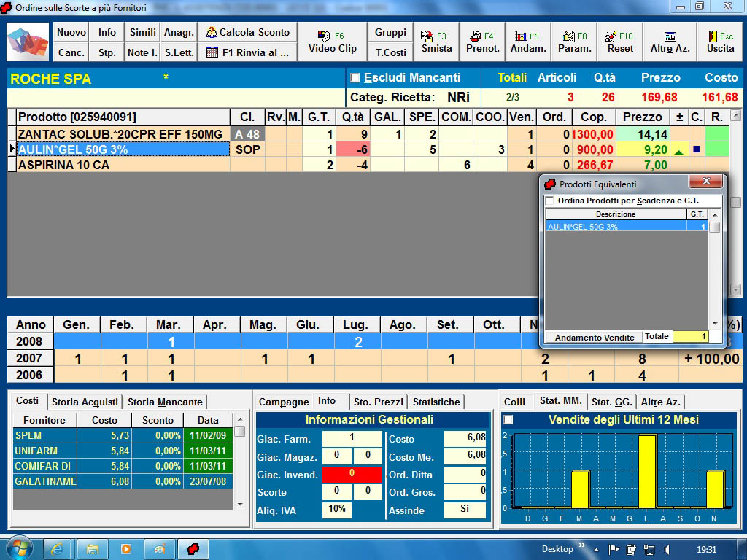
Task: Click the supplier costs list down arrow
Action: pyautogui.click(x=239, y=504)
